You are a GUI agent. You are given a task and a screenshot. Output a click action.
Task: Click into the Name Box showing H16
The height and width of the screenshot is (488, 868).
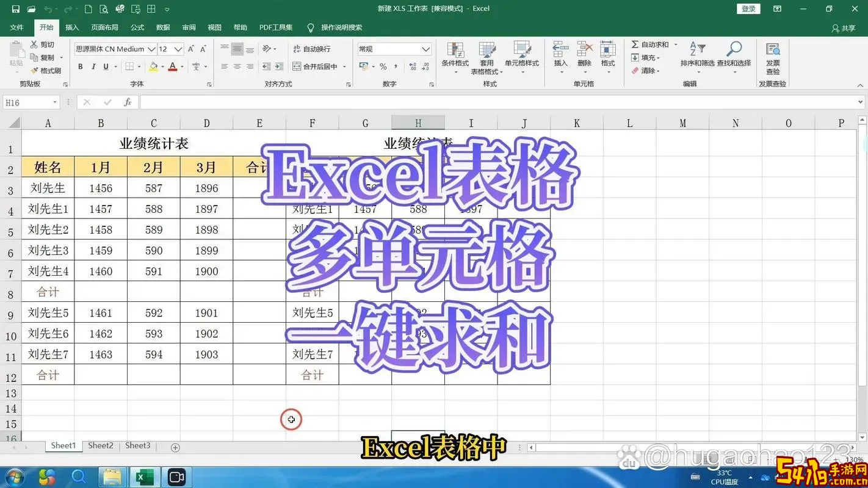point(30,102)
